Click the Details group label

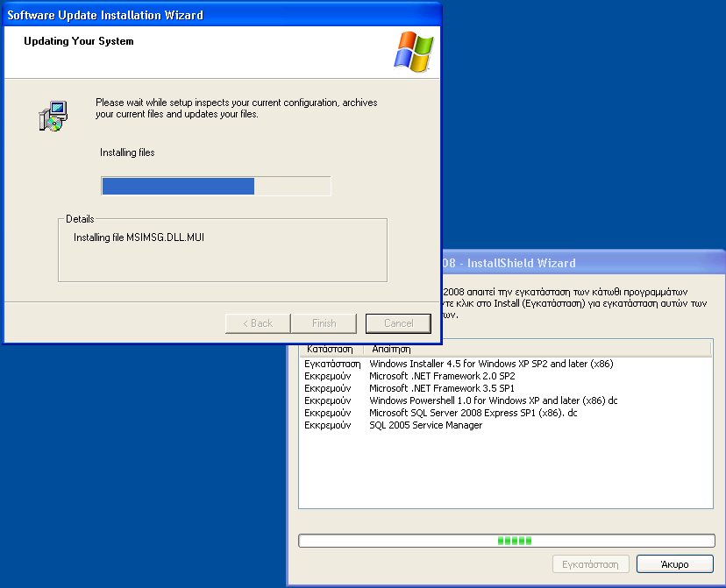click(80, 219)
